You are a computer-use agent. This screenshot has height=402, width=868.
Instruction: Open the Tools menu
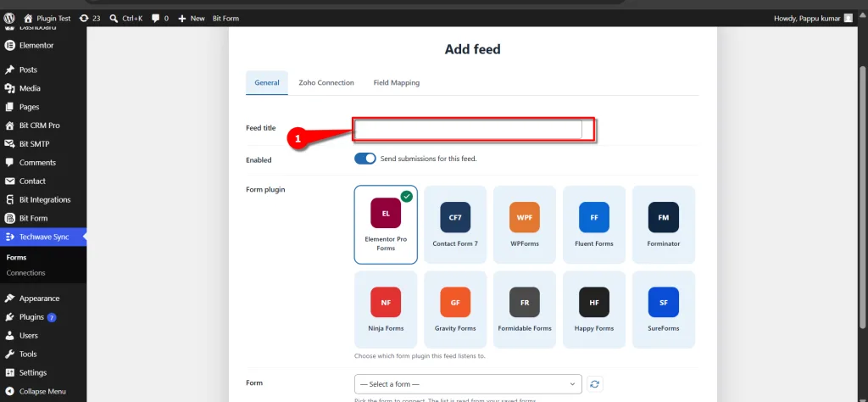pos(43,355)
